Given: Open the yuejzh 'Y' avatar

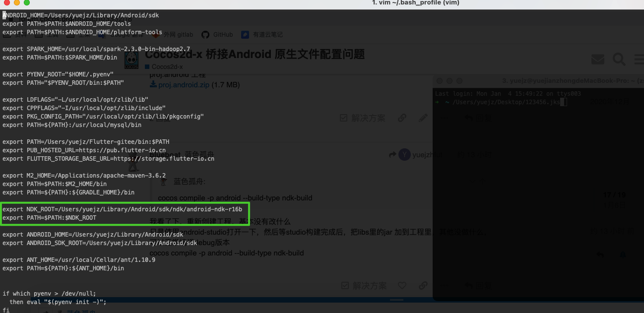Looking at the screenshot, I should (x=405, y=155).
